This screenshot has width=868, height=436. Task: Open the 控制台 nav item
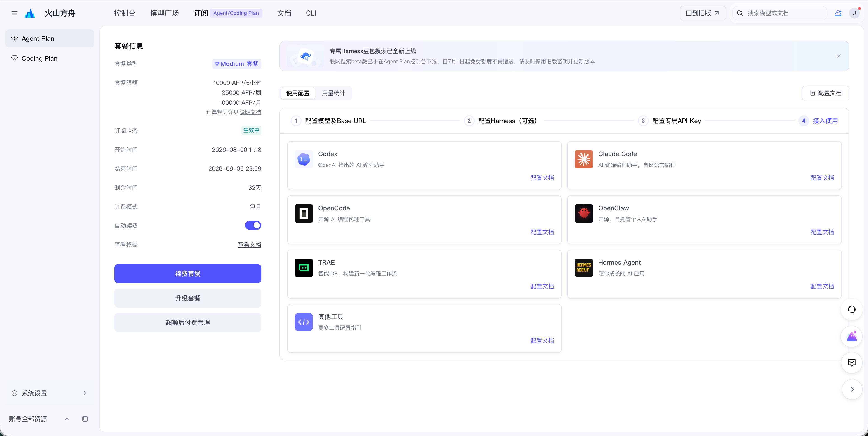124,13
